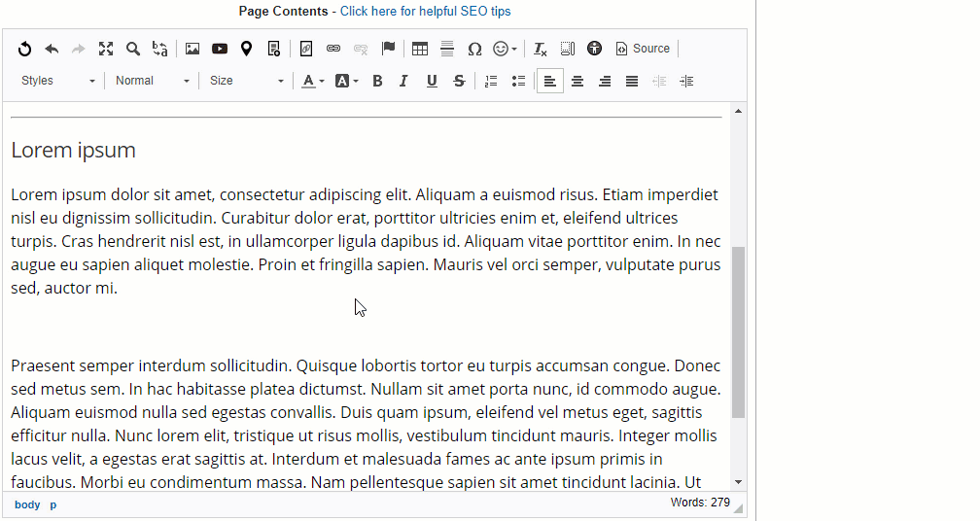This screenshot has height=521, width=980.
Task: Click the internal page link icon
Action: tap(306, 49)
